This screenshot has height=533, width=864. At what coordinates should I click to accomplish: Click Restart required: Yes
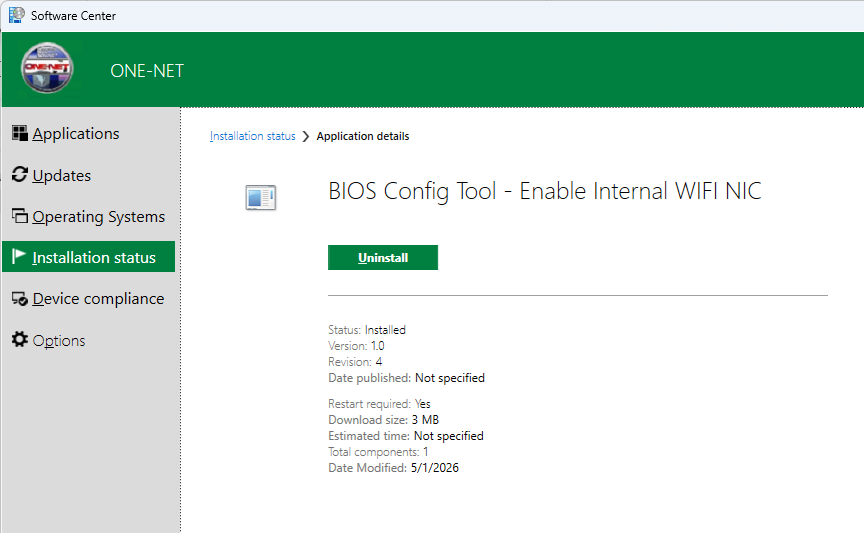pos(379,403)
